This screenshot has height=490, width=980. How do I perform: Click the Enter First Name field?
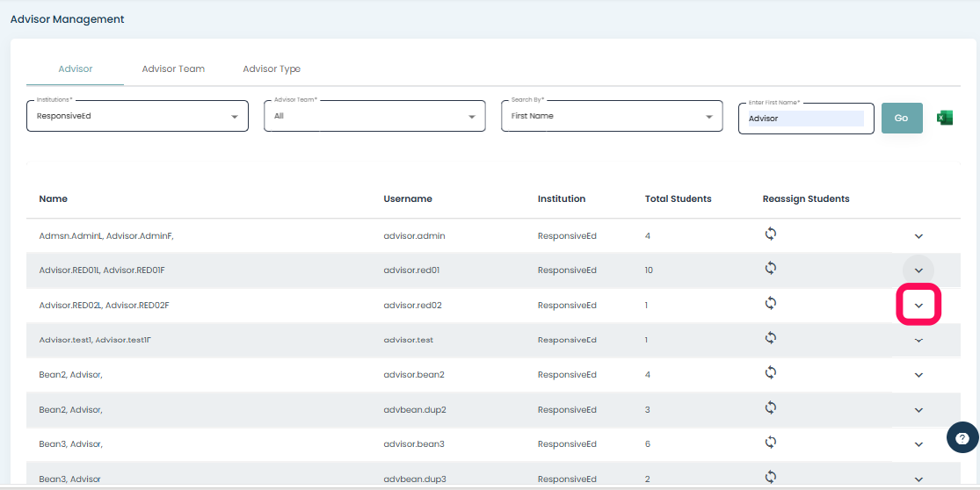[x=805, y=119]
